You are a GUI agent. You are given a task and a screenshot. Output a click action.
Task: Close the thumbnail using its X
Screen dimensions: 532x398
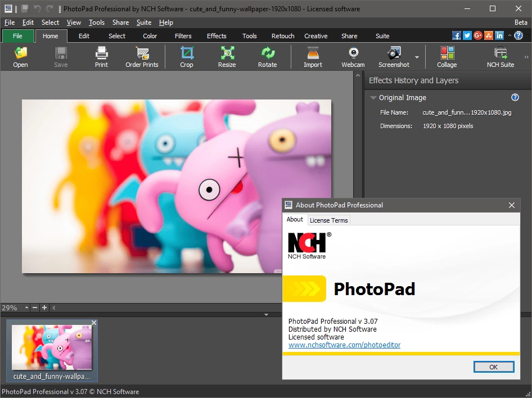[94, 323]
